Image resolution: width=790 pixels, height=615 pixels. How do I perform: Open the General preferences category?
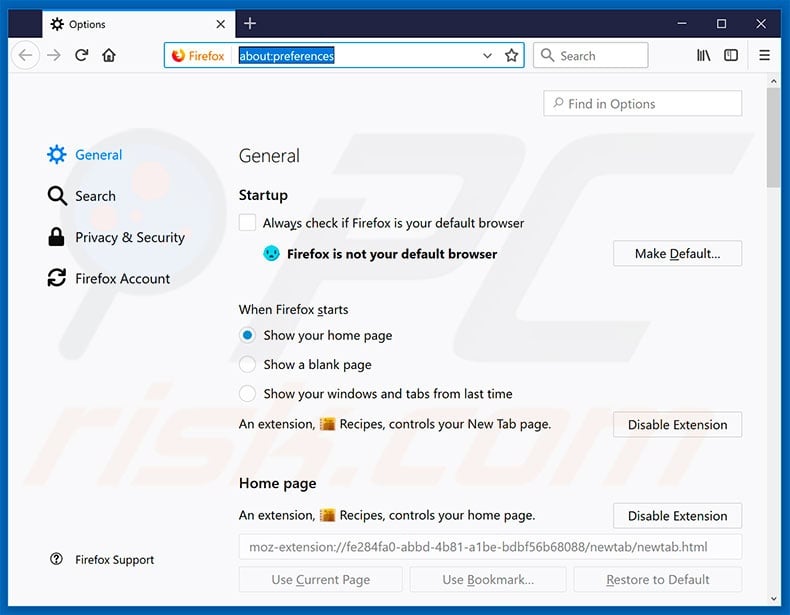[85, 155]
